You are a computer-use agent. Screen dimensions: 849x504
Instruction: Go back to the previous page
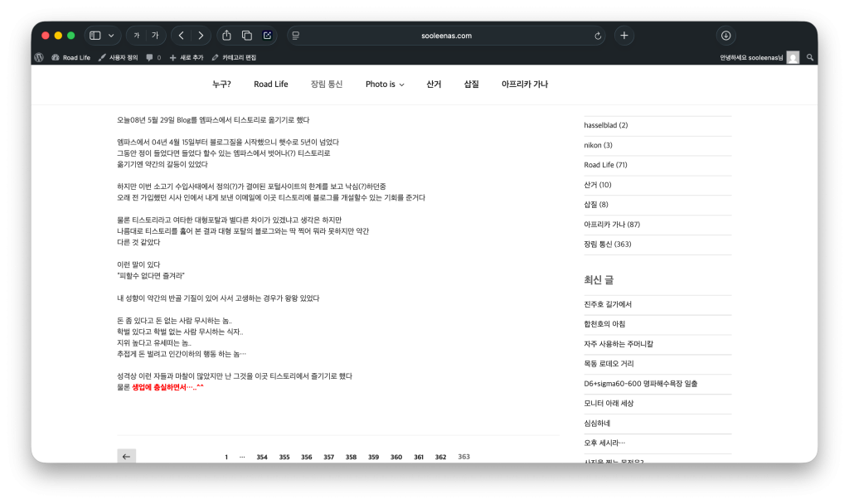point(181,36)
